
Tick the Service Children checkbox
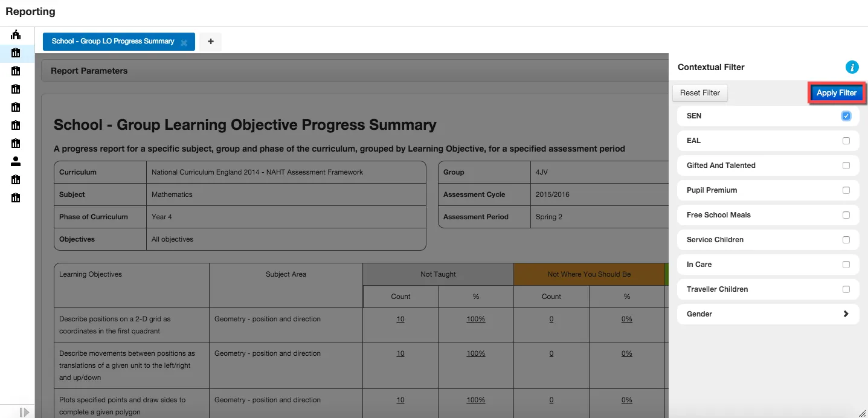tap(846, 240)
